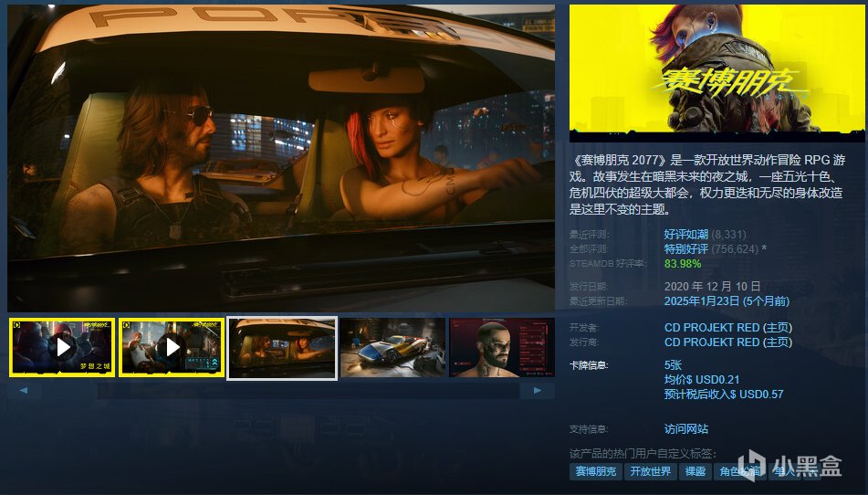Click release date text 2020 年 12 月 10 日
The image size is (868, 495).
[x=713, y=287]
